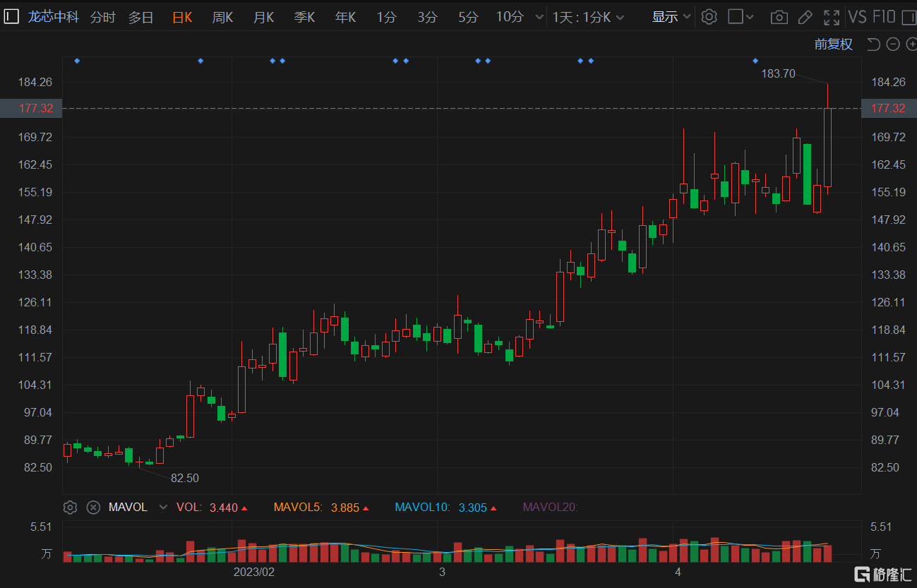This screenshot has width=917, height=588.
Task: Zoom in chart with plus icon
Action: tap(911, 44)
